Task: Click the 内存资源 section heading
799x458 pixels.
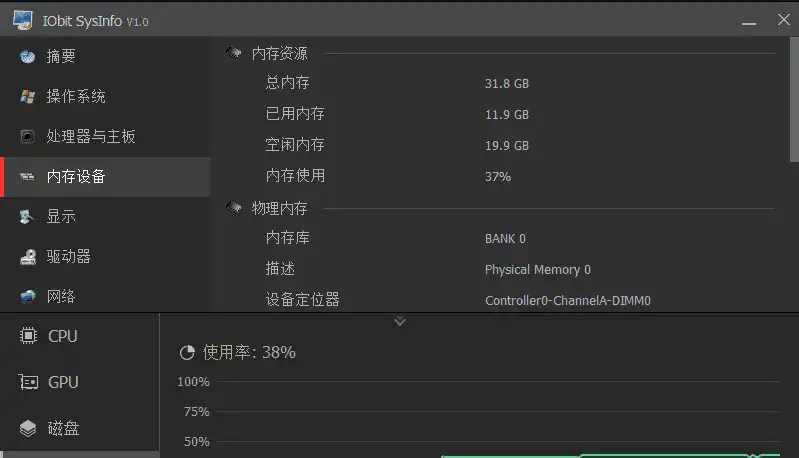Action: point(280,53)
